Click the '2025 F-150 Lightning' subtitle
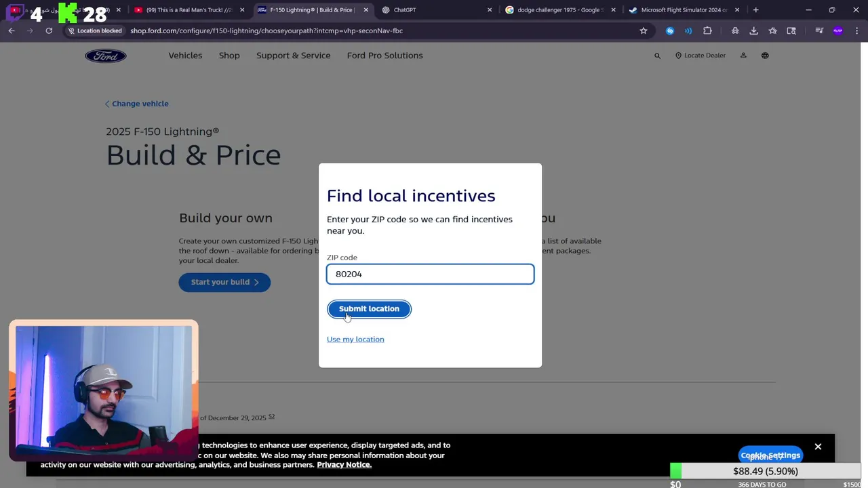868x488 pixels. (x=162, y=131)
